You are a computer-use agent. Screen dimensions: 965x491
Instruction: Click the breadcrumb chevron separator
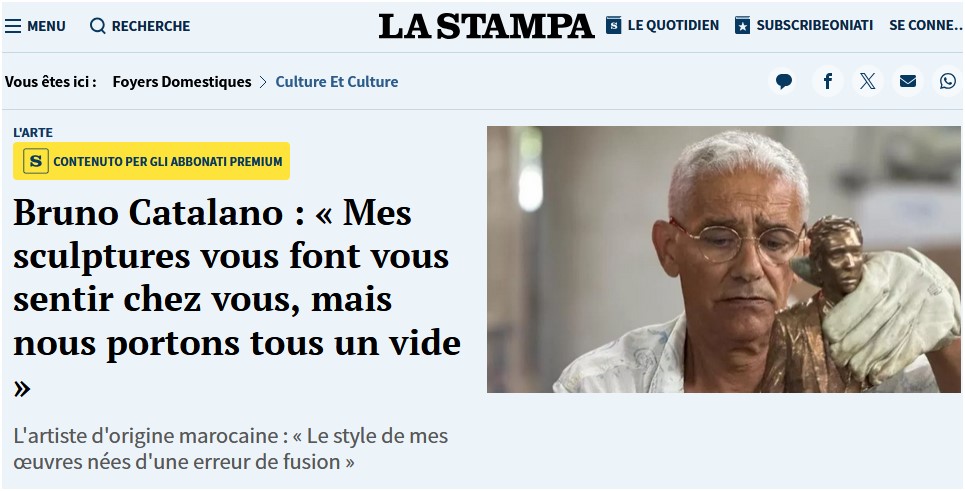[x=263, y=82]
